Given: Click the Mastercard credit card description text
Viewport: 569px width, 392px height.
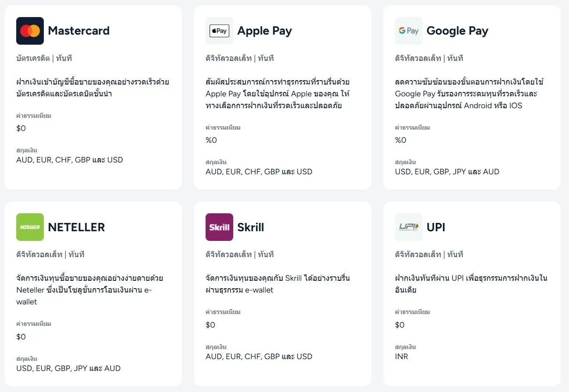Looking at the screenshot, I should click(92, 88).
